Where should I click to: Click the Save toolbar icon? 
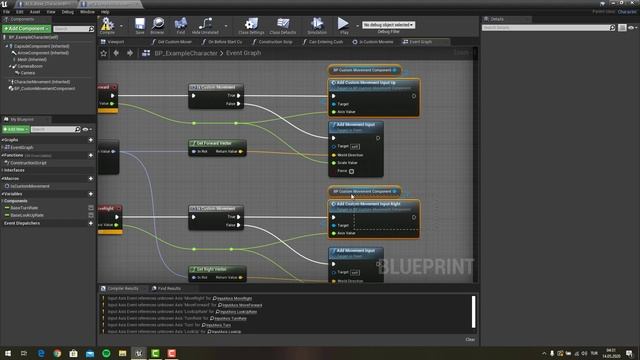point(140,24)
